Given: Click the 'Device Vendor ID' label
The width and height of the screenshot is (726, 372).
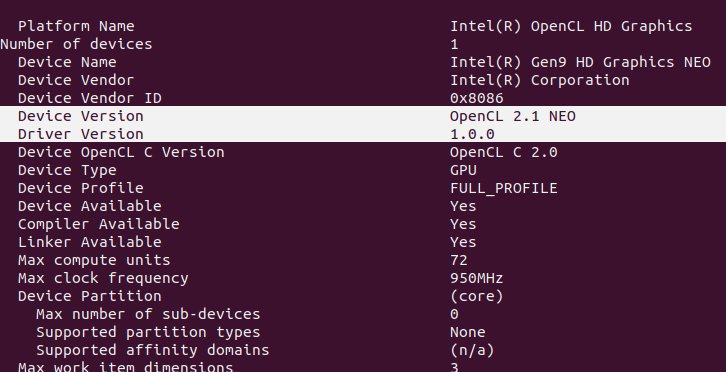Looking at the screenshot, I should [x=90, y=98].
